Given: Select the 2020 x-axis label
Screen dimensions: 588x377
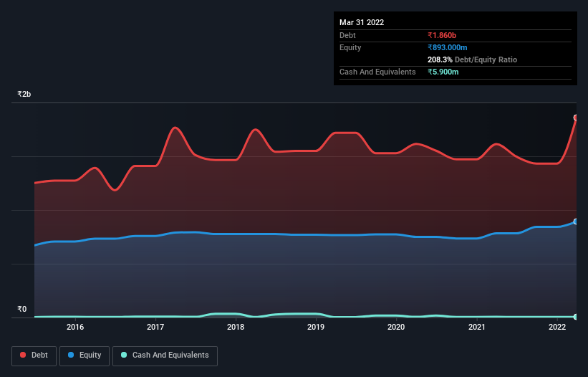Looking at the screenshot, I should [x=396, y=327].
